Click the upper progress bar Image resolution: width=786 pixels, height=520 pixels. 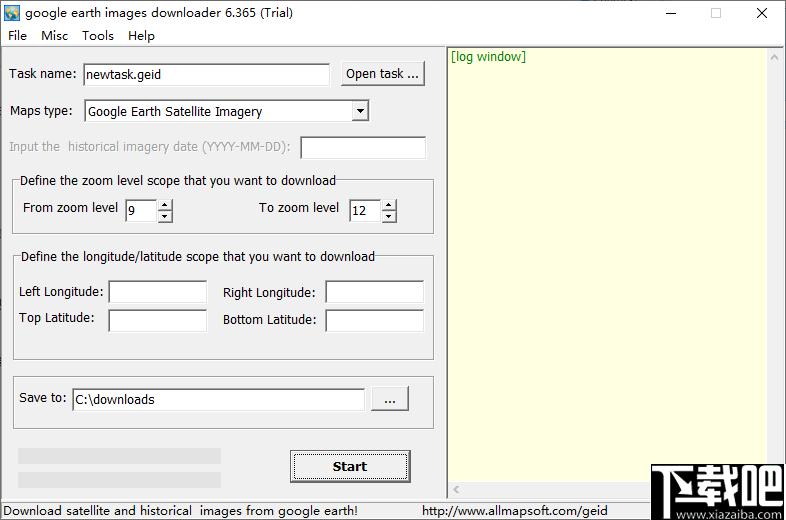(119, 456)
